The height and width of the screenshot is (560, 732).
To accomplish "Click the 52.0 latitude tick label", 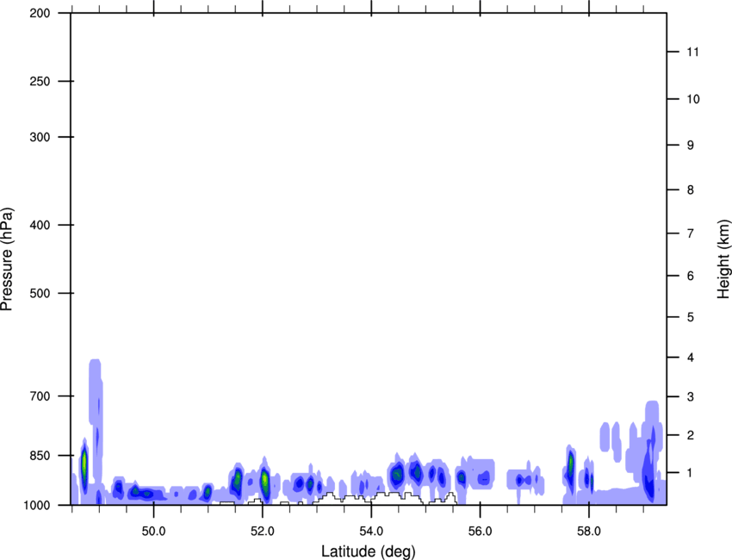I will tap(263, 531).
